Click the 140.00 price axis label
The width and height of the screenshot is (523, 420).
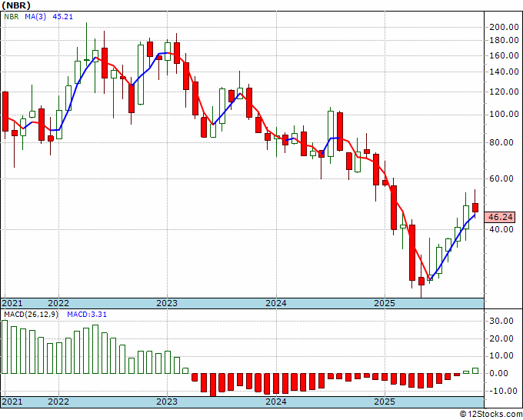click(x=504, y=72)
